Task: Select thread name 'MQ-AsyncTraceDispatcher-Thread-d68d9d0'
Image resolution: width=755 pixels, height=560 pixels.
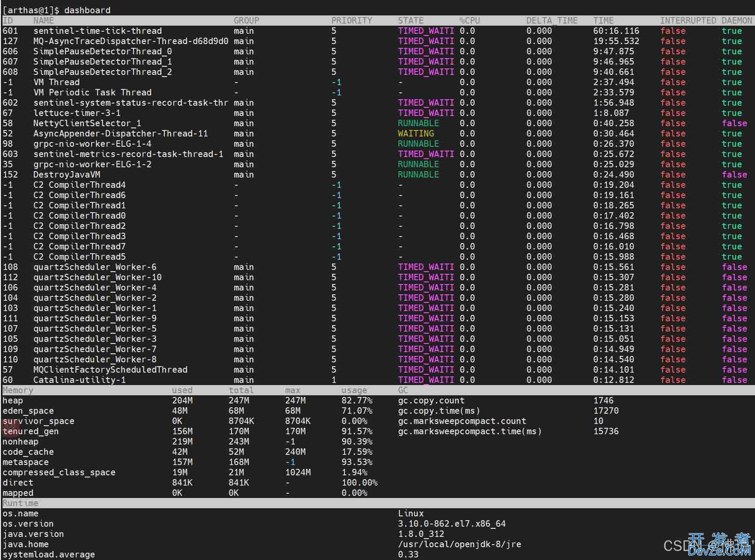Action: pos(131,41)
